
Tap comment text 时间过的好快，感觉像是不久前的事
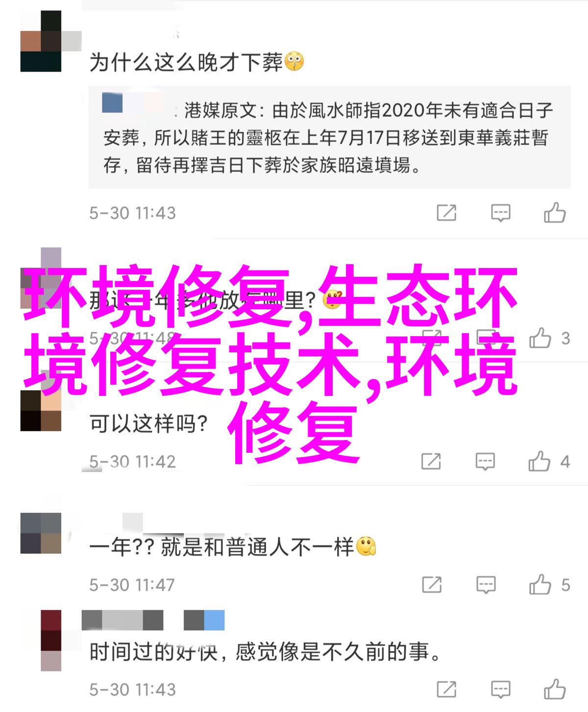(265, 652)
